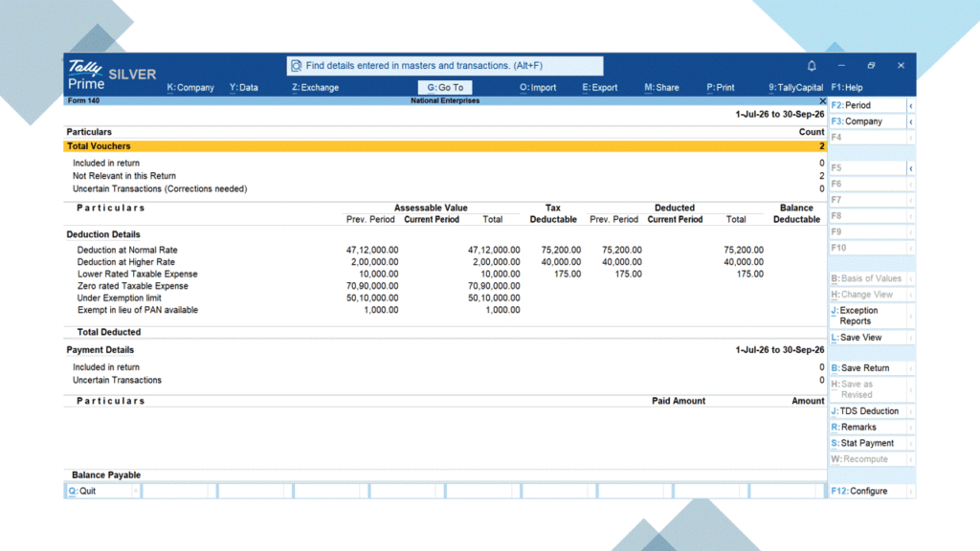980x551 pixels.
Task: Select Not Relevant in this Return row
Action: click(x=445, y=176)
